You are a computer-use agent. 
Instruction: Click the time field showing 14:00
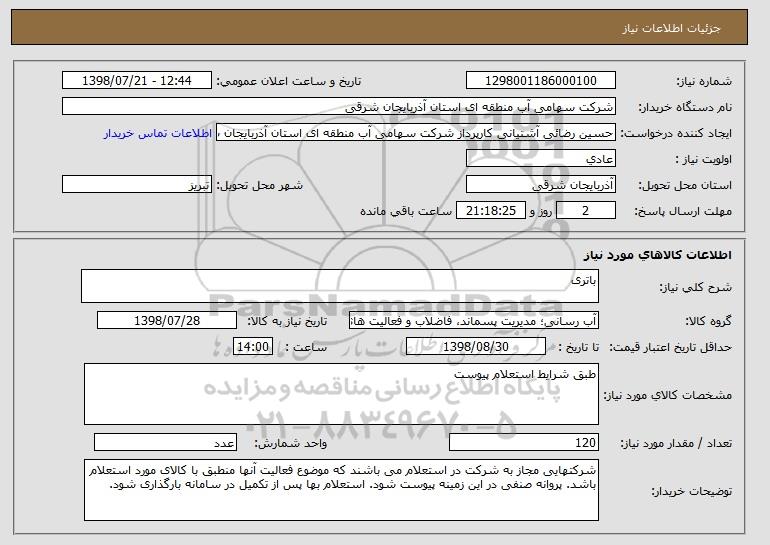click(x=253, y=347)
